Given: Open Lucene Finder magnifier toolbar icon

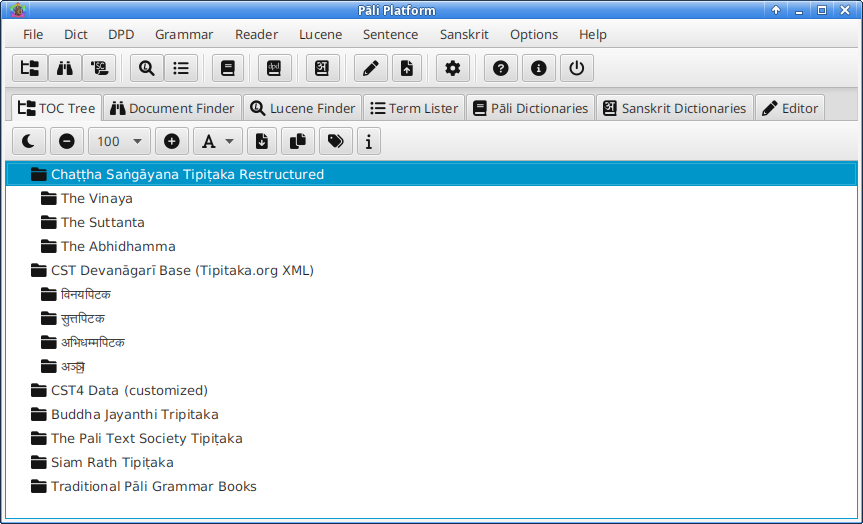Looking at the screenshot, I should pyautogui.click(x=146, y=68).
